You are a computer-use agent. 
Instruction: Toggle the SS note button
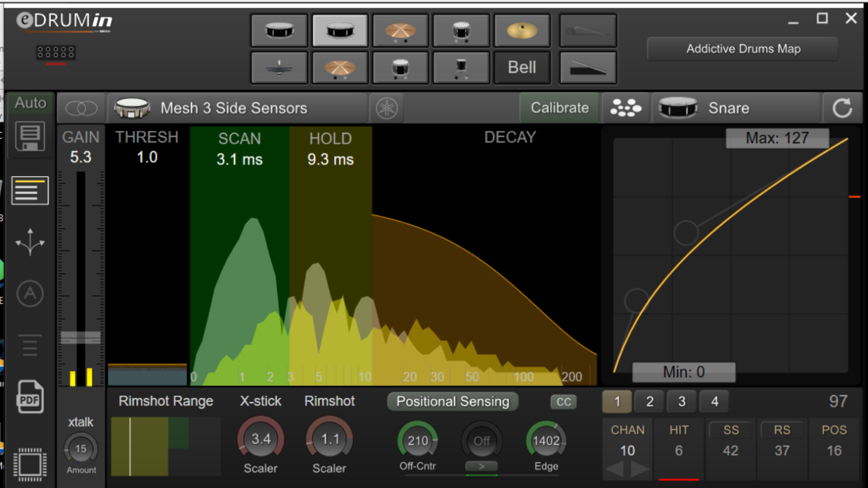pyautogui.click(x=730, y=430)
